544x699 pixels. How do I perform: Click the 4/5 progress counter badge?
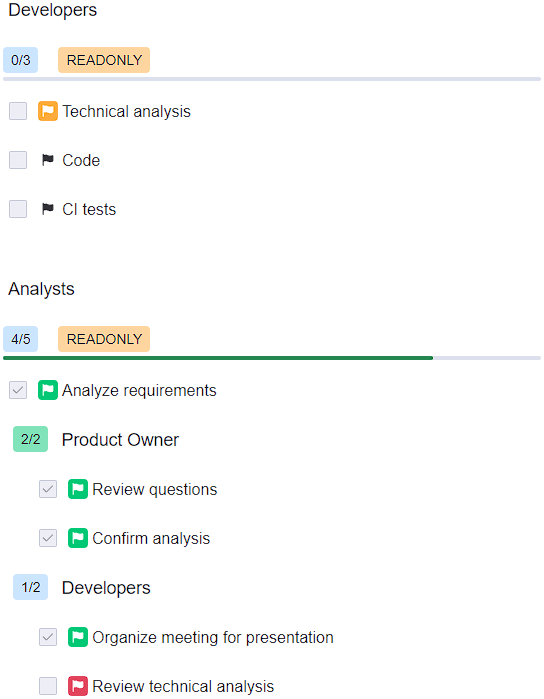tap(21, 339)
